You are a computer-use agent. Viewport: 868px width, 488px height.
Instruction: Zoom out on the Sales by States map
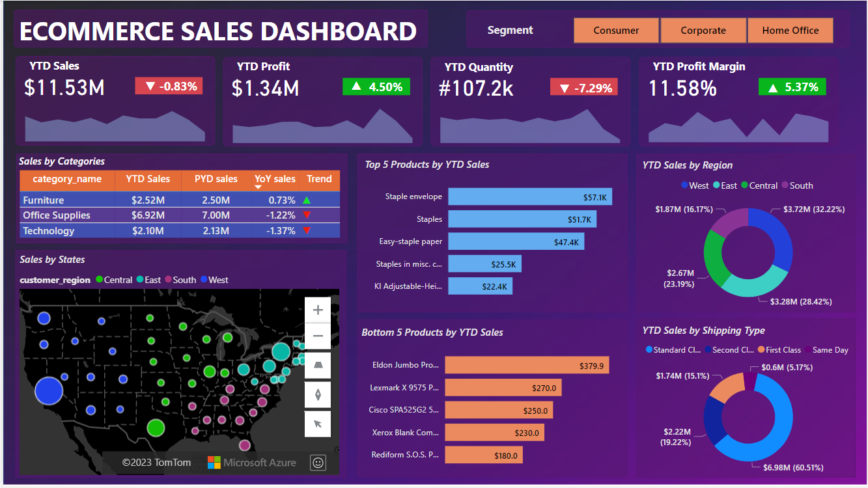[318, 336]
